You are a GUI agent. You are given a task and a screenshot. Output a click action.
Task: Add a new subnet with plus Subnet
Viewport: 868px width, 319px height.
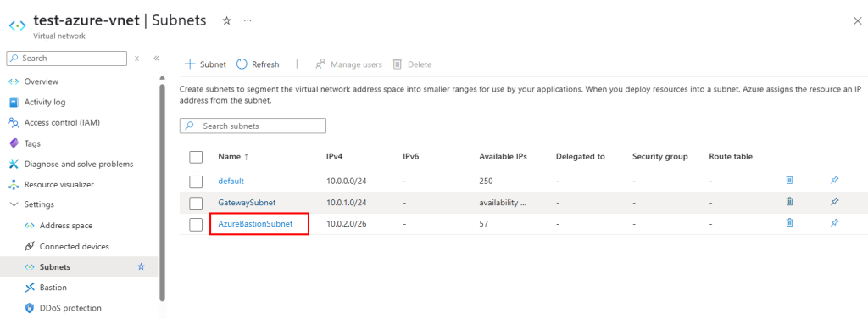(205, 64)
